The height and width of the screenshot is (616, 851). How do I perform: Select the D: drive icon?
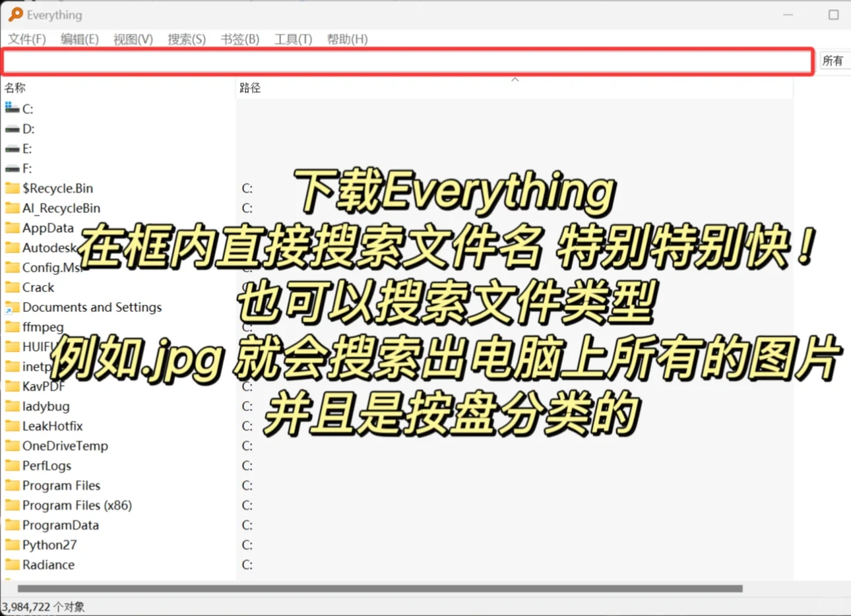click(12, 129)
